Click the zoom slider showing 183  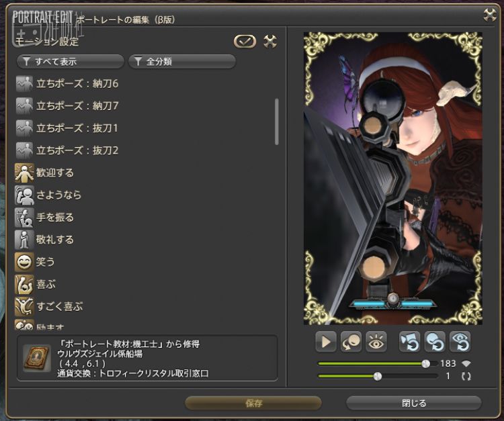pos(378,364)
